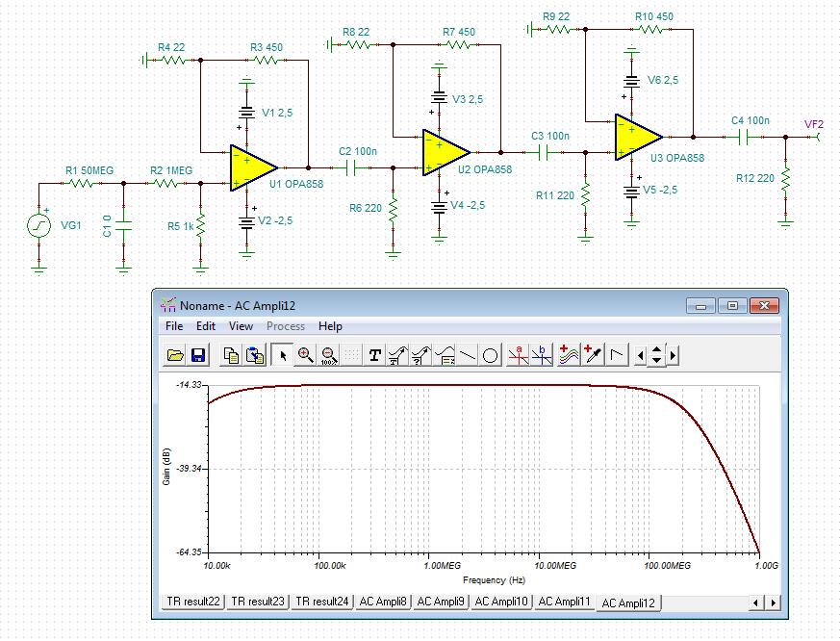Screen dimensions: 840x641
Task: Open a file with the folder icon
Action: coord(175,355)
